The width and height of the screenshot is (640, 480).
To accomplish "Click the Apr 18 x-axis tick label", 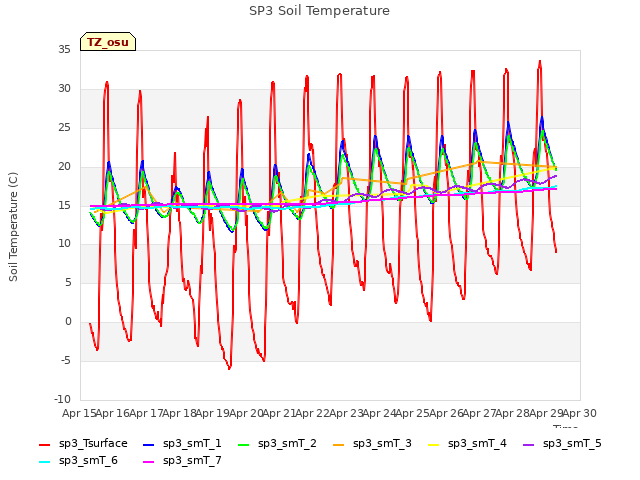I will [179, 413].
